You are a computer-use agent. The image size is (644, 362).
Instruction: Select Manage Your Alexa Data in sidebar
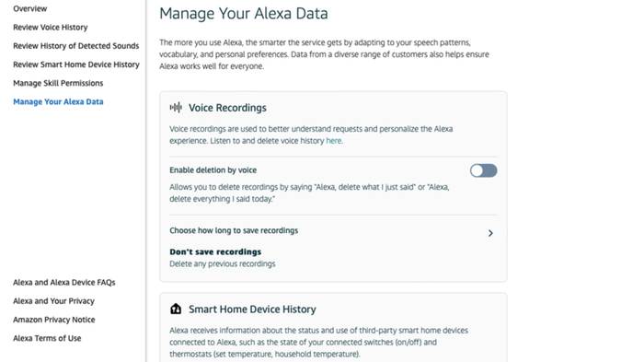pos(58,101)
